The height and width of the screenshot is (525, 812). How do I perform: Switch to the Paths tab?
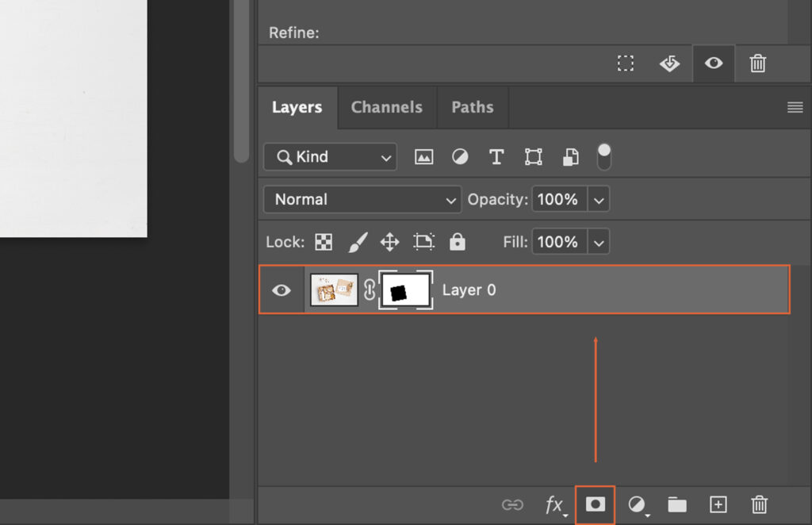[472, 107]
